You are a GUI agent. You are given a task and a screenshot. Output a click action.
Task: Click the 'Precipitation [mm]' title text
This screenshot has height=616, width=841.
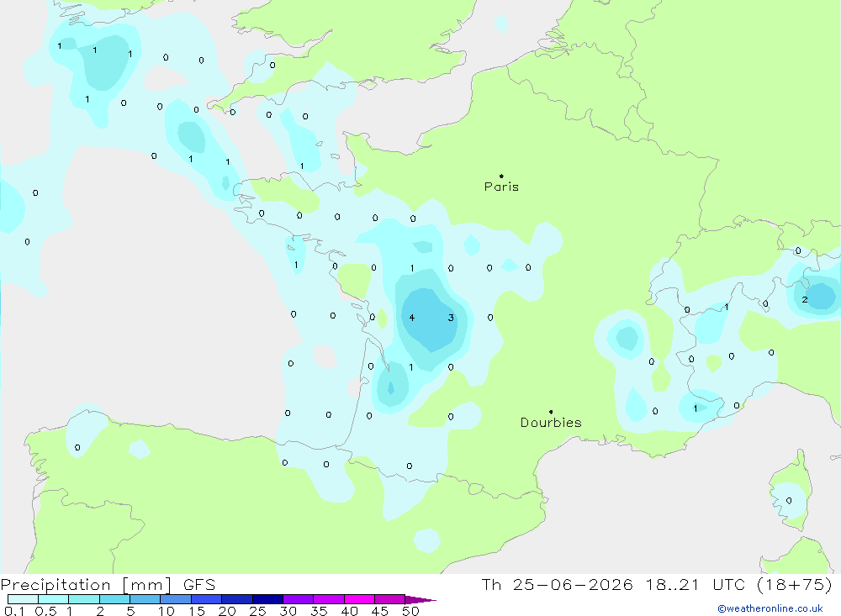pos(86,585)
